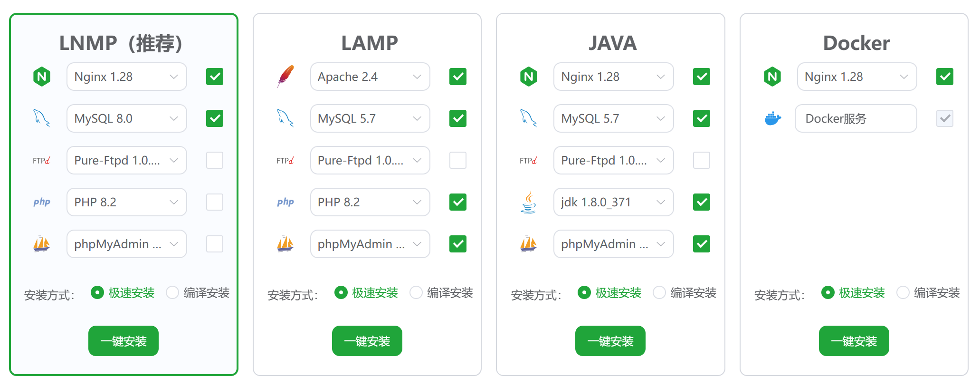Click the PHP icon in LAMP panel
This screenshot has width=980, height=387.
(x=285, y=202)
